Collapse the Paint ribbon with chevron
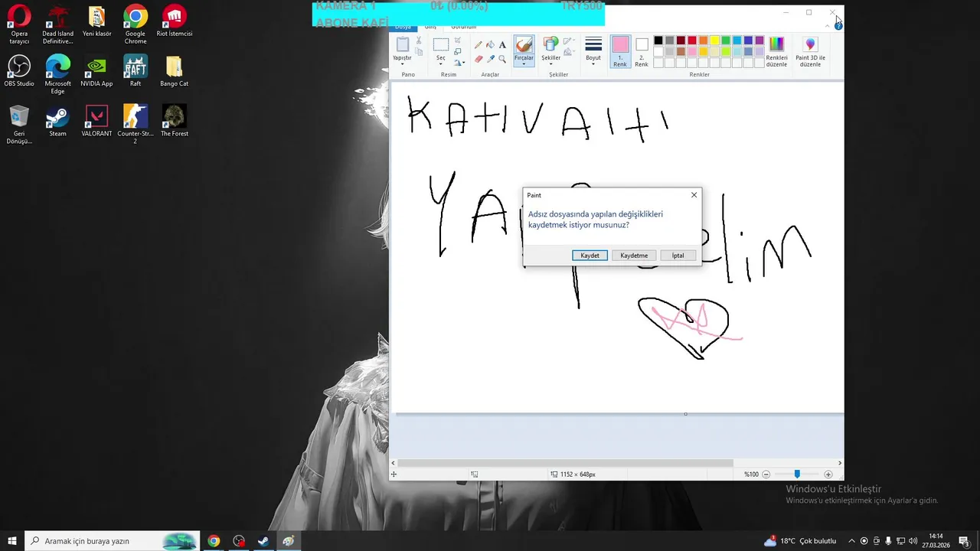Image resolution: width=980 pixels, height=551 pixels. tap(827, 26)
